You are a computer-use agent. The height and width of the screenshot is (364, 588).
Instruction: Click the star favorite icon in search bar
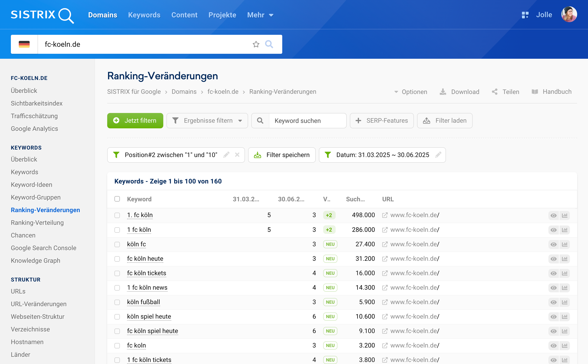[x=256, y=44]
